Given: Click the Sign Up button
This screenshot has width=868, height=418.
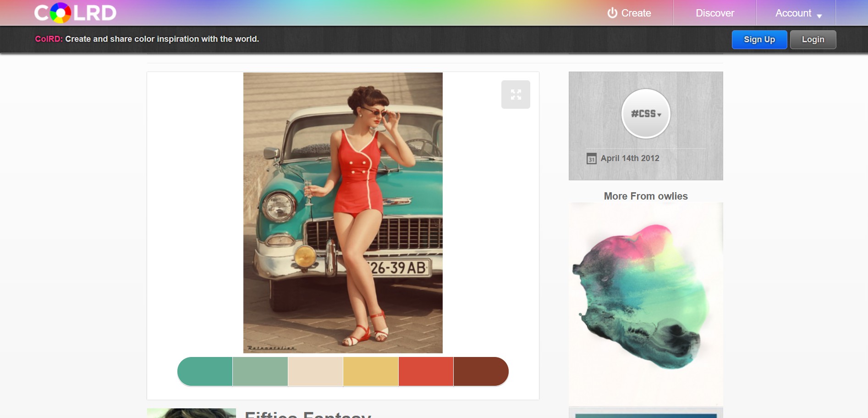Looking at the screenshot, I should 759,39.
